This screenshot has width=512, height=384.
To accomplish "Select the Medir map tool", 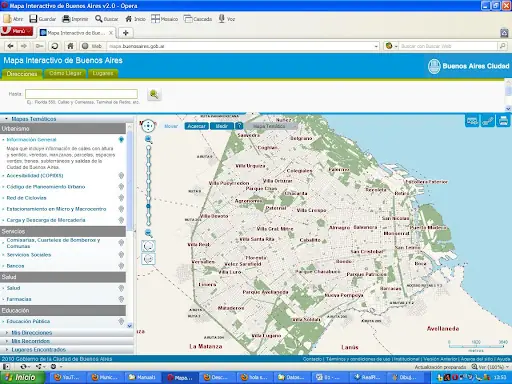I will coord(222,126).
